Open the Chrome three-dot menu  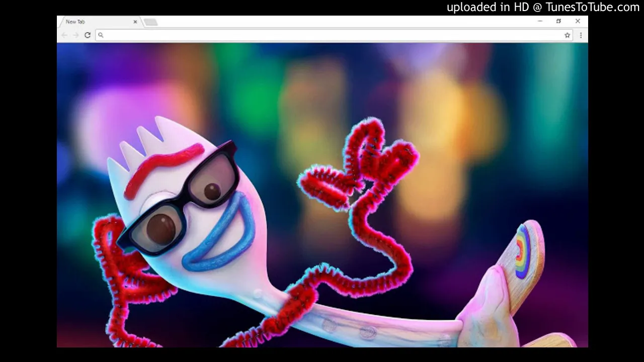pyautogui.click(x=581, y=35)
